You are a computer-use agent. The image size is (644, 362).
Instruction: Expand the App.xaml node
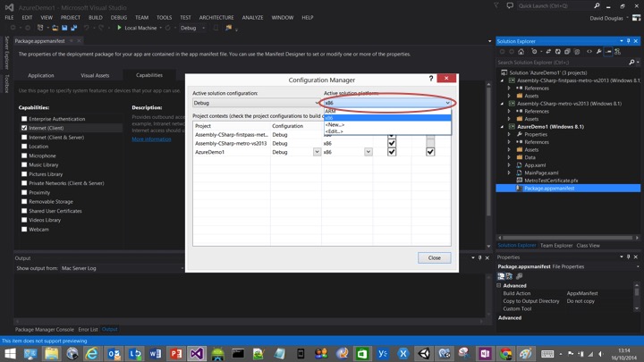(x=509, y=165)
